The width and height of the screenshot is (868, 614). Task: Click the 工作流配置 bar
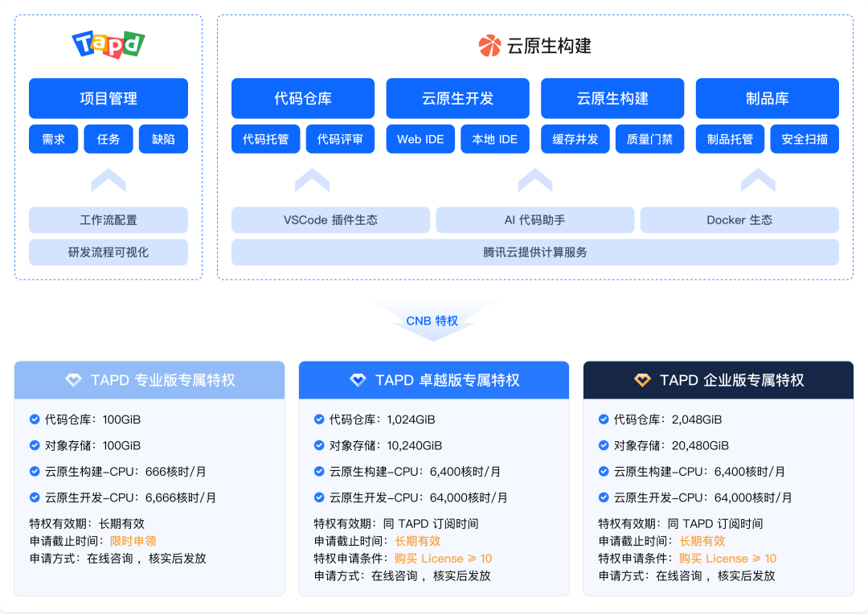pyautogui.click(x=108, y=219)
